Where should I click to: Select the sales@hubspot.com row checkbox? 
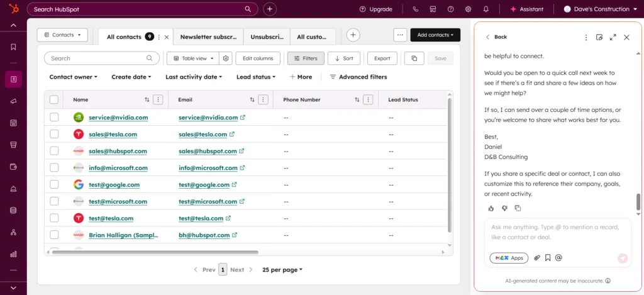click(x=54, y=151)
